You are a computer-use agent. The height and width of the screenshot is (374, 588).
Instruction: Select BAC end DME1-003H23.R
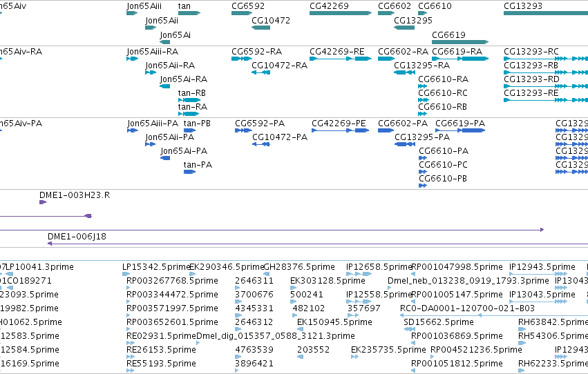coord(75,195)
